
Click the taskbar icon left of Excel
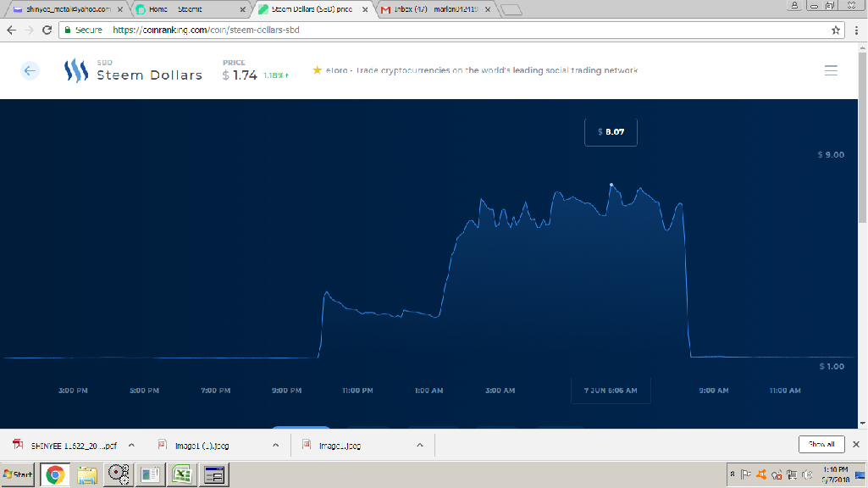click(150, 474)
